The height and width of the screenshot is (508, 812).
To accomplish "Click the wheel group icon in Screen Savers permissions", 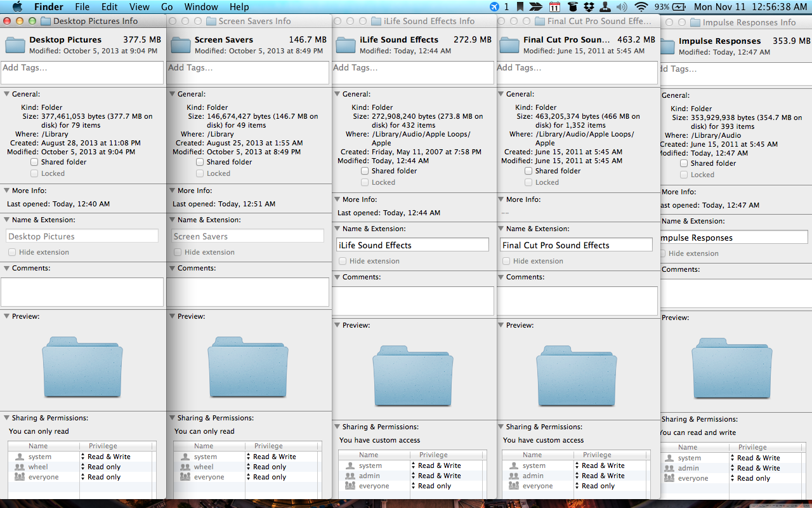I will pos(185,467).
